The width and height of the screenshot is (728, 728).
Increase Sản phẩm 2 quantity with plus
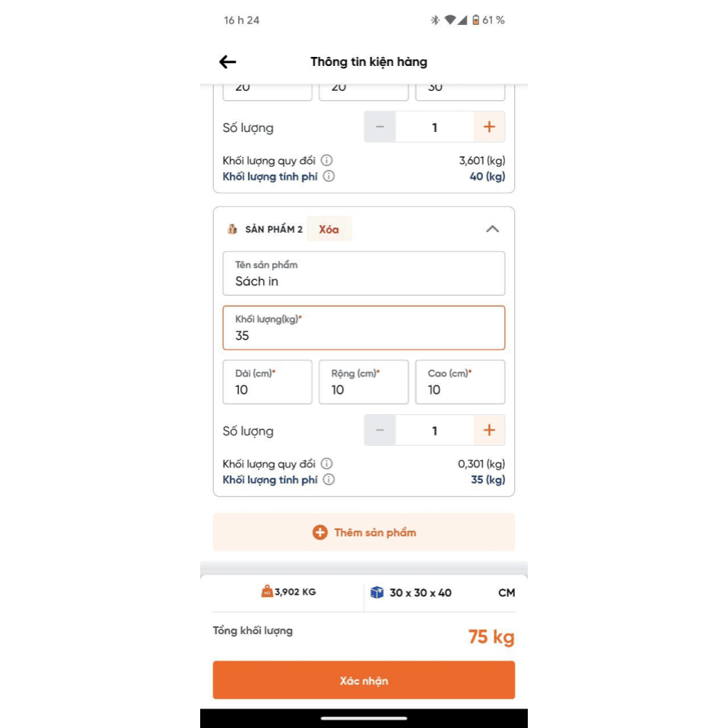489,430
